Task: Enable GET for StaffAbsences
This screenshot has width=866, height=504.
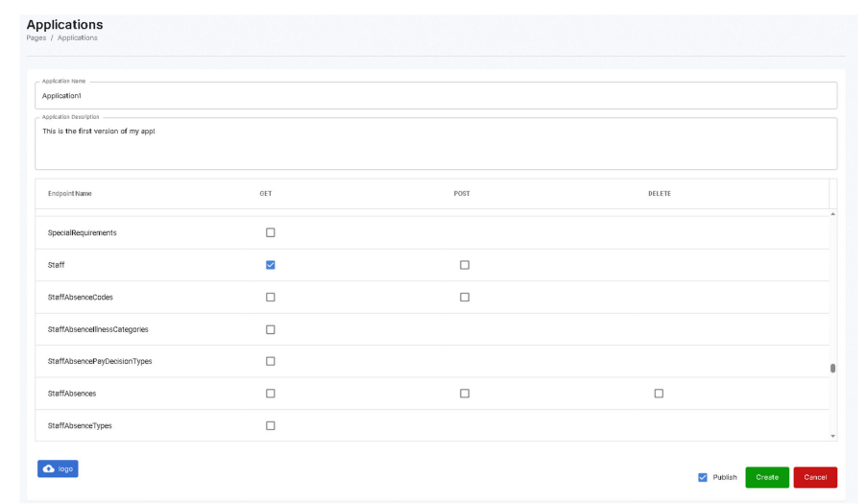Action: [270, 394]
